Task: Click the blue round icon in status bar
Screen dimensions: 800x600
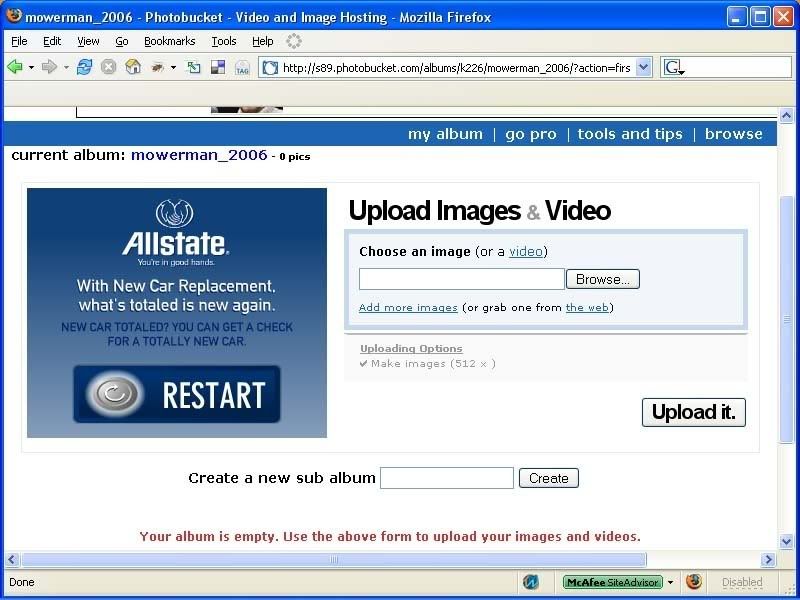Action: 531,582
